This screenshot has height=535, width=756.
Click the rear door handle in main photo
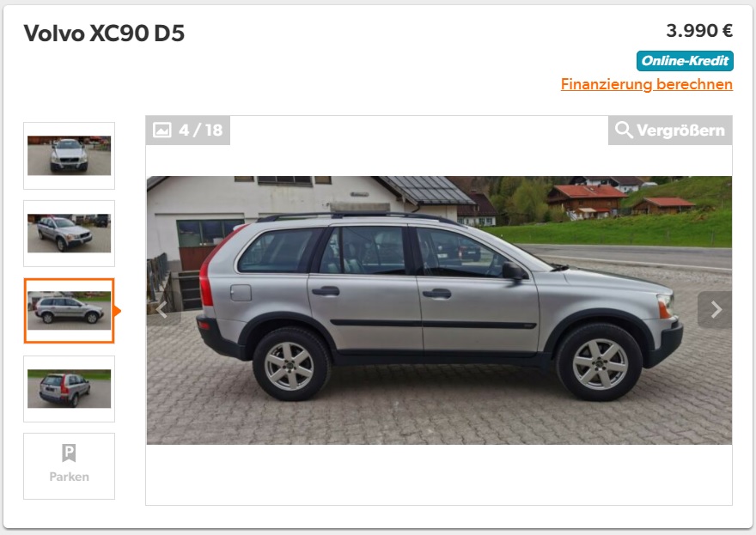click(326, 290)
